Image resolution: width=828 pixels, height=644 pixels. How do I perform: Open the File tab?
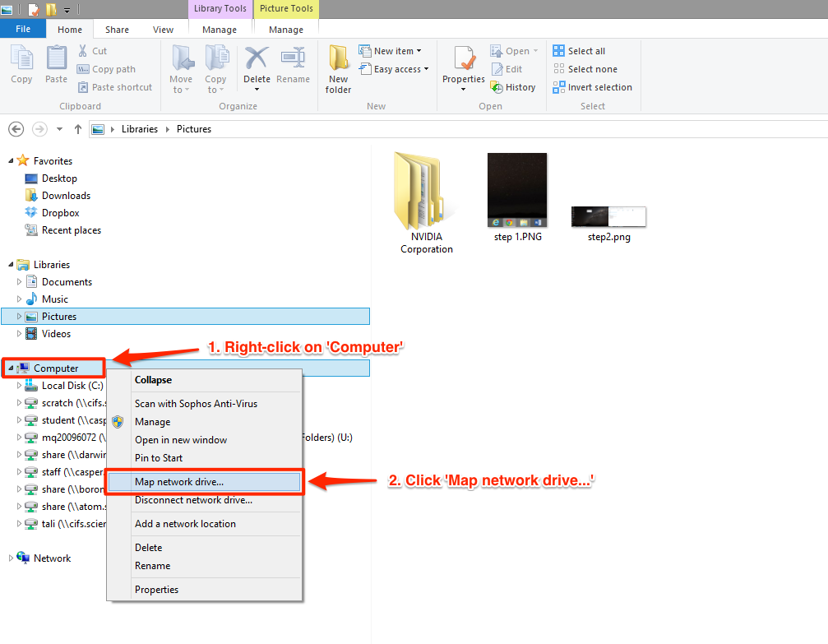(x=23, y=29)
